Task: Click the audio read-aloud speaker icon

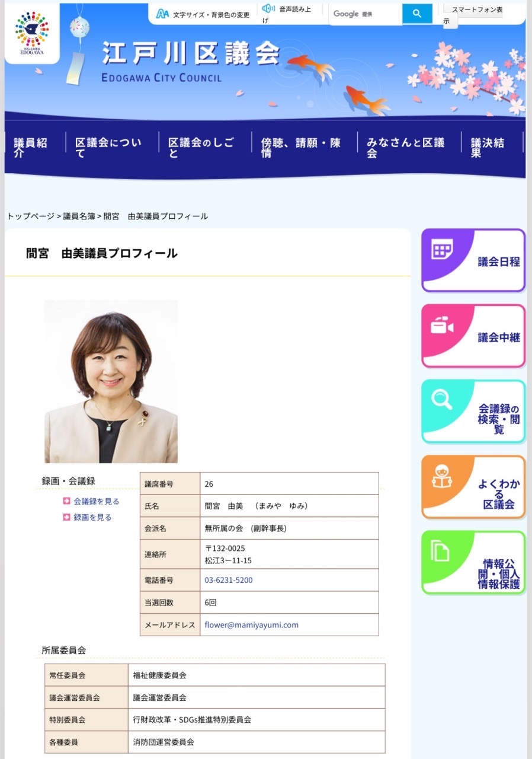Action: tap(268, 8)
